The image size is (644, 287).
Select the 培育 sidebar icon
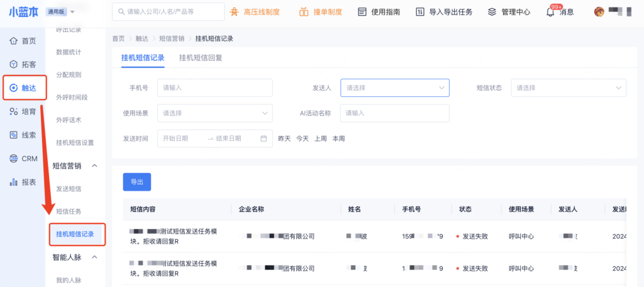coord(13,111)
